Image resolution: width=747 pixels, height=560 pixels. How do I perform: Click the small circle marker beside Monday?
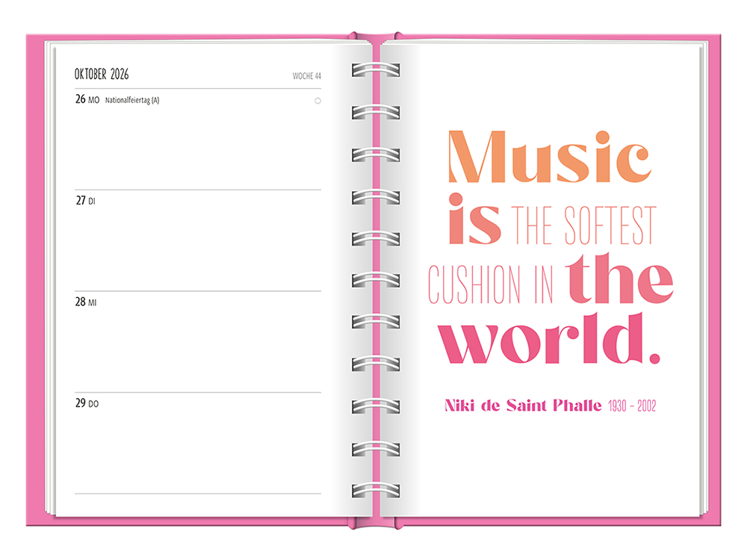[317, 100]
